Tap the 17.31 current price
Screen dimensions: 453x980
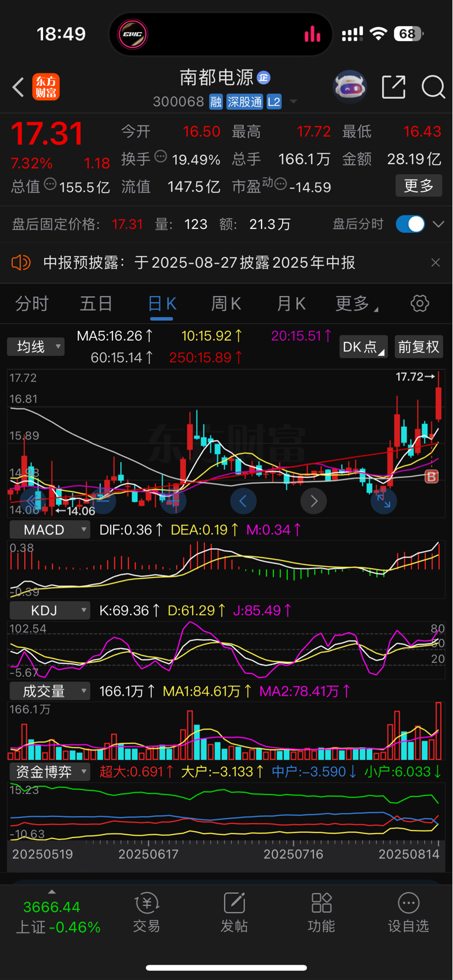(x=47, y=134)
